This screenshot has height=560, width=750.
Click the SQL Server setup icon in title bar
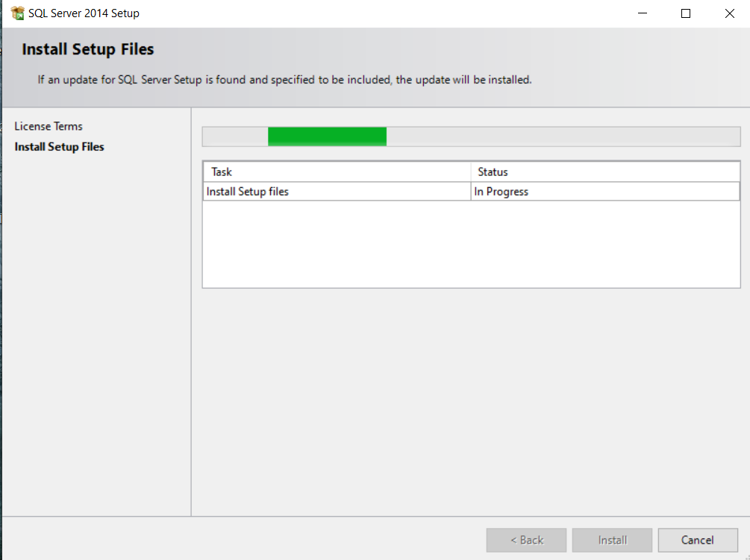click(16, 13)
